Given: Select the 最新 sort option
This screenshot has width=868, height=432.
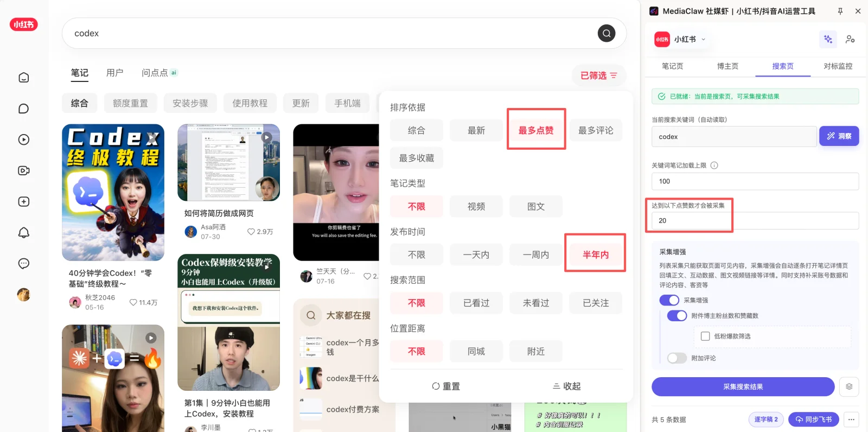Looking at the screenshot, I should (x=476, y=130).
